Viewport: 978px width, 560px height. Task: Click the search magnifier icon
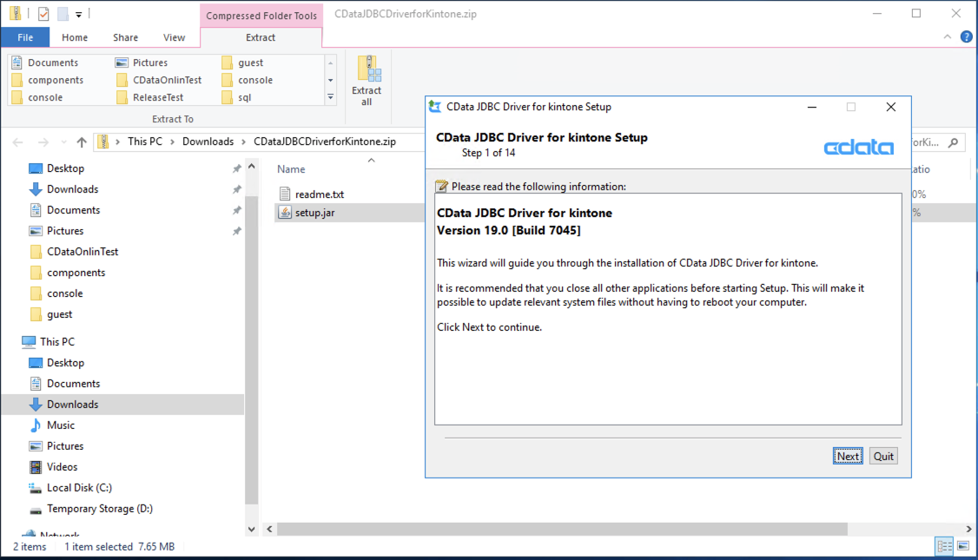(x=953, y=142)
